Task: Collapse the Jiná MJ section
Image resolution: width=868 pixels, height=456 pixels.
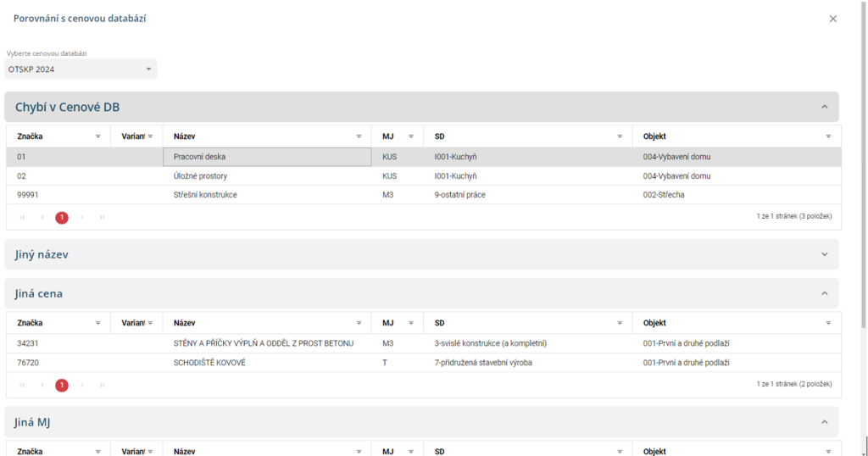Action: [x=824, y=421]
